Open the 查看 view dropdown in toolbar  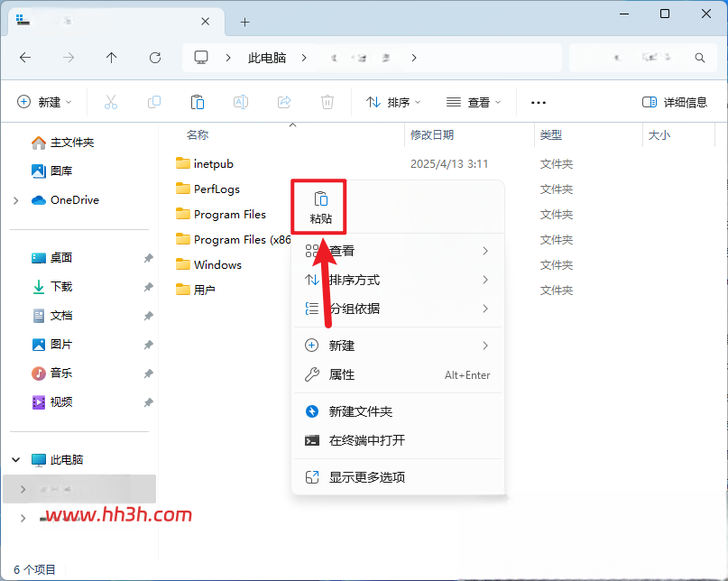pyautogui.click(x=473, y=102)
